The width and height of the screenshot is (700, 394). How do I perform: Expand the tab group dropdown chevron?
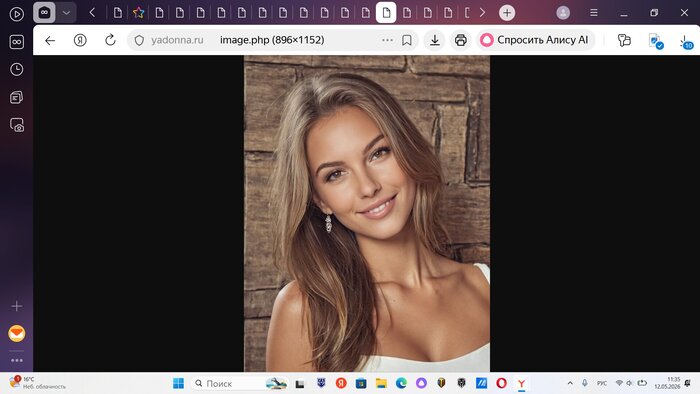[x=67, y=13]
